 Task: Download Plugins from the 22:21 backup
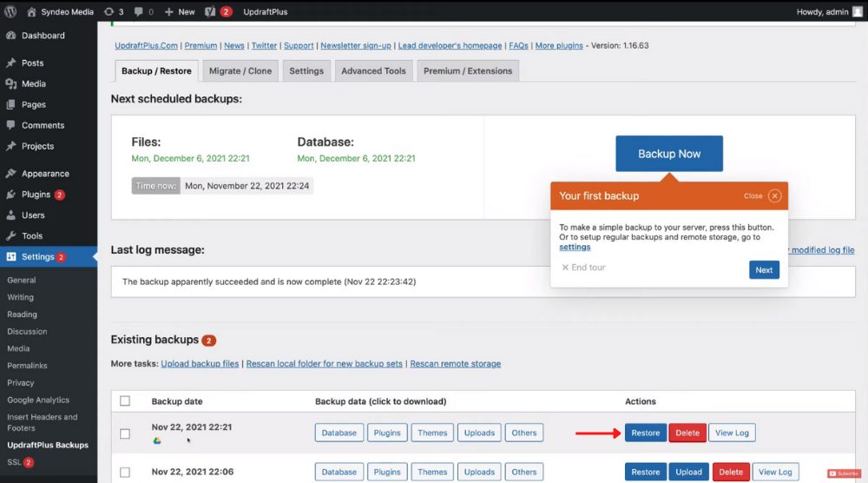click(387, 433)
